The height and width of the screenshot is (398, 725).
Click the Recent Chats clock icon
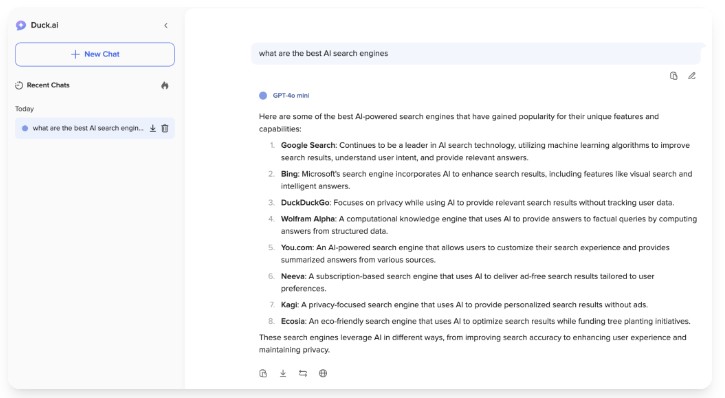pos(19,85)
